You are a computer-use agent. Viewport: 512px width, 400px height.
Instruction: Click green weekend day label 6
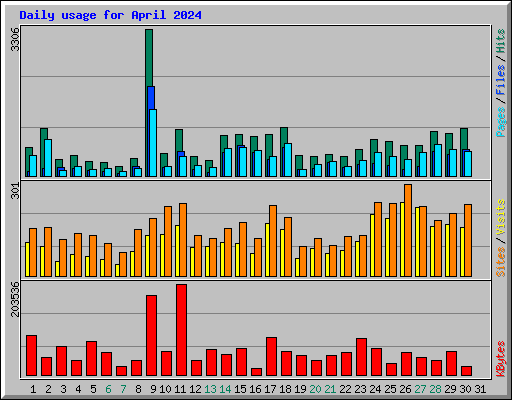click(x=108, y=389)
